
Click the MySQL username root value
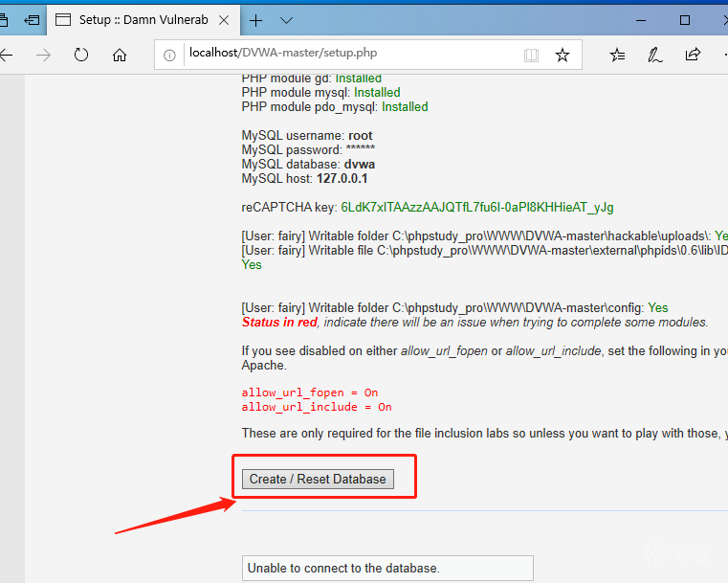(361, 136)
